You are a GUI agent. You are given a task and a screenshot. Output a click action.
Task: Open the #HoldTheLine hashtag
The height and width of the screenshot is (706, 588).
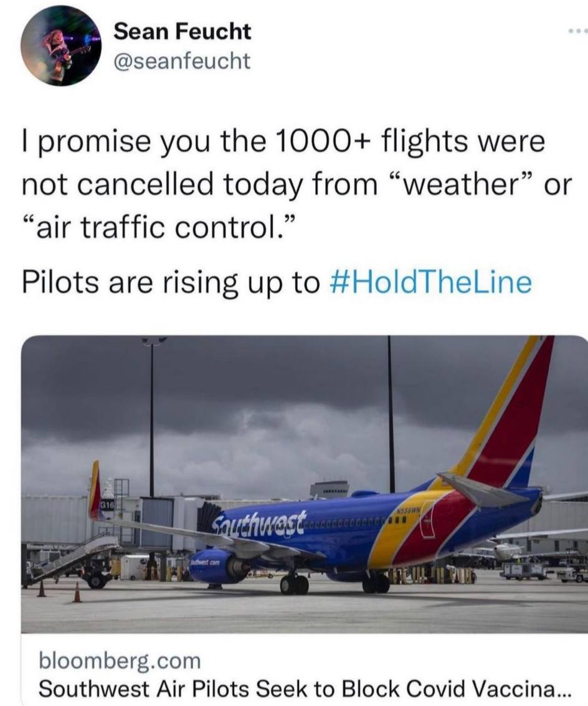(431, 282)
